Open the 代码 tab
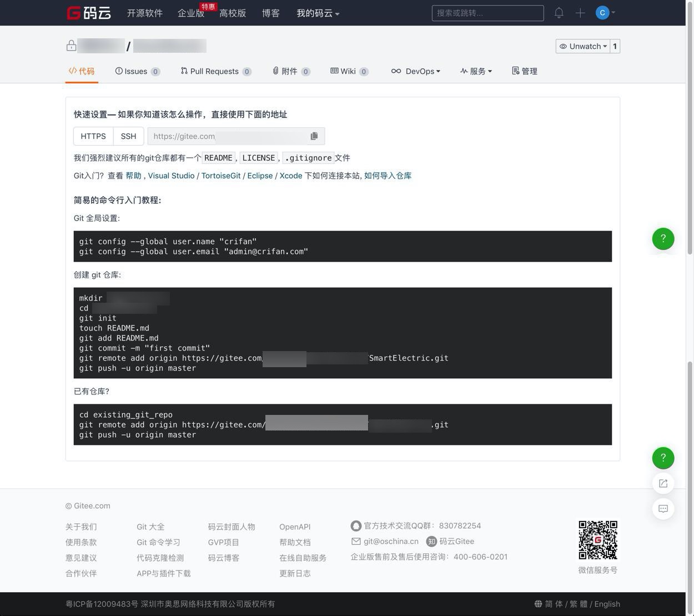 point(82,71)
